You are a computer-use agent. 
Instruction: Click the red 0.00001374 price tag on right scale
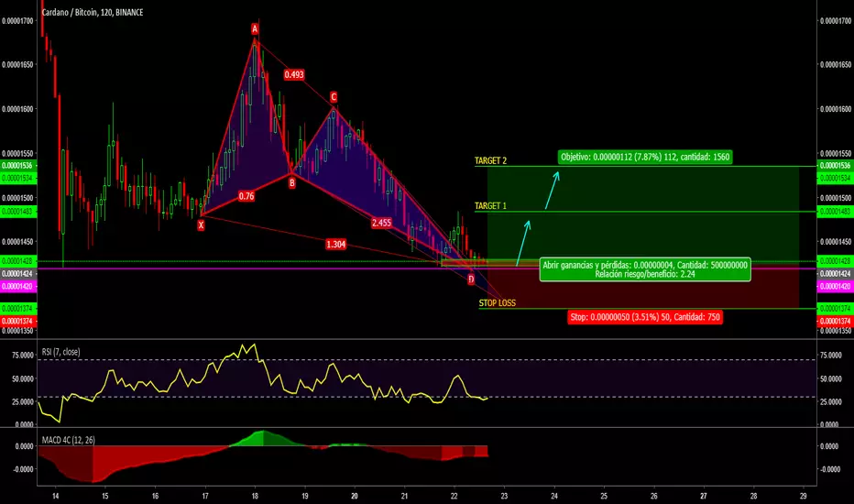pyautogui.click(x=836, y=322)
